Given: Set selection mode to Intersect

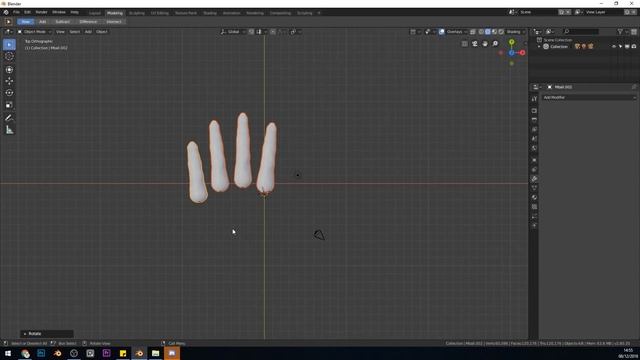Looking at the screenshot, I should (114, 22).
